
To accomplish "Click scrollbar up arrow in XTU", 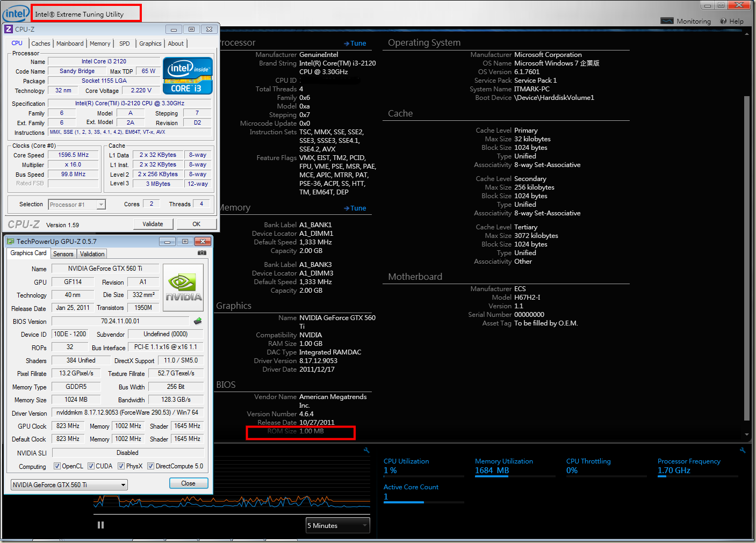I will tap(747, 34).
